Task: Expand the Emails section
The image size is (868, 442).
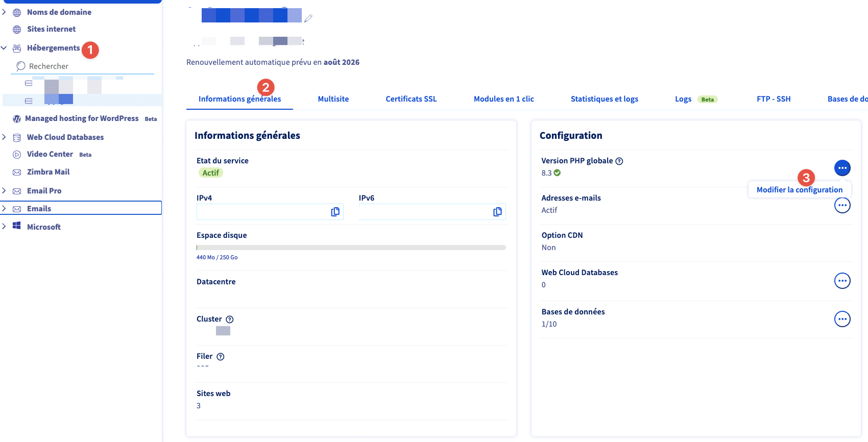Action: (4, 208)
